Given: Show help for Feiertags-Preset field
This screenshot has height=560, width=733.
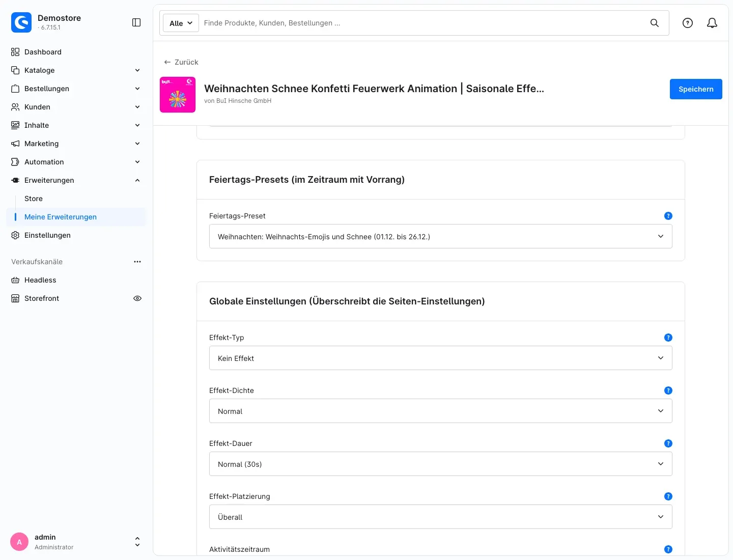Looking at the screenshot, I should (x=668, y=216).
